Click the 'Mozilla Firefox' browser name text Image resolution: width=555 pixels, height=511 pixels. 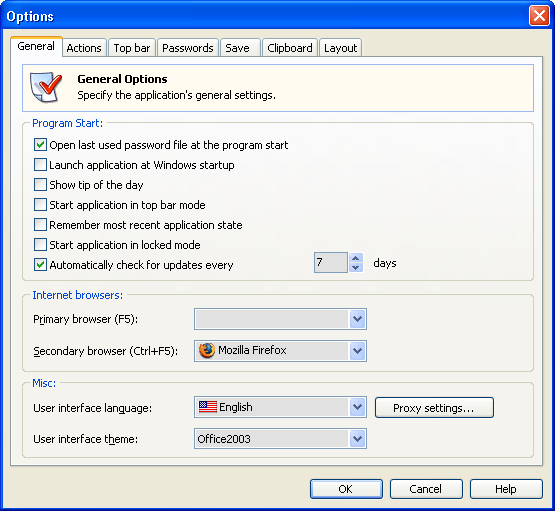pos(252,350)
